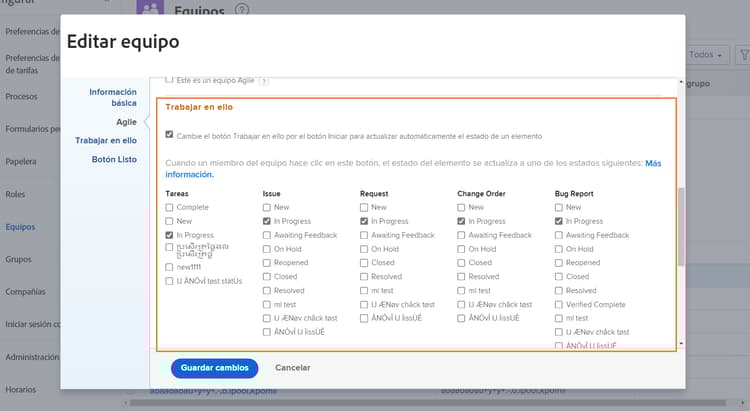Check On Hold under Change Order
The width and height of the screenshot is (750, 411).
tap(461, 249)
